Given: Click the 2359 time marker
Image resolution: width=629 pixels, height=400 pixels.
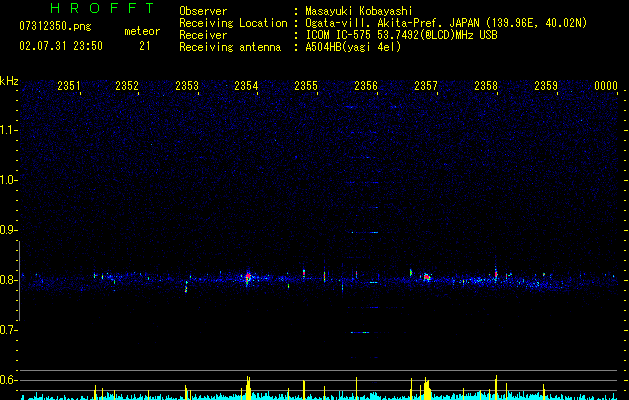Looking at the screenshot, I should tap(546, 86).
